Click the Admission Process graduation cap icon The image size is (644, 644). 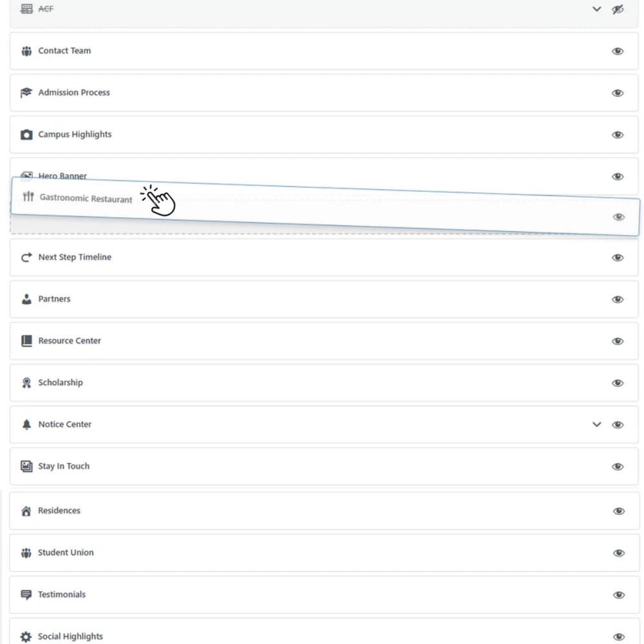click(x=26, y=93)
